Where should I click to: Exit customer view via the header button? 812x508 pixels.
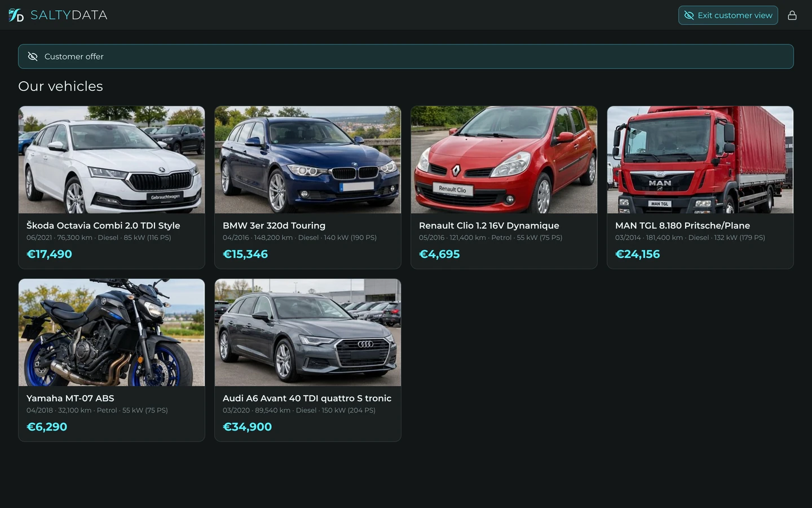[728, 15]
